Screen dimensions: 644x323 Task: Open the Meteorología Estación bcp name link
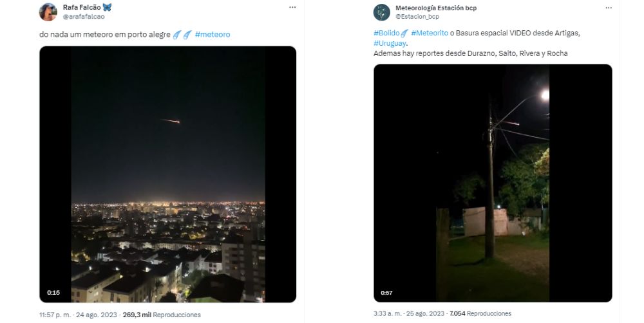click(x=439, y=7)
